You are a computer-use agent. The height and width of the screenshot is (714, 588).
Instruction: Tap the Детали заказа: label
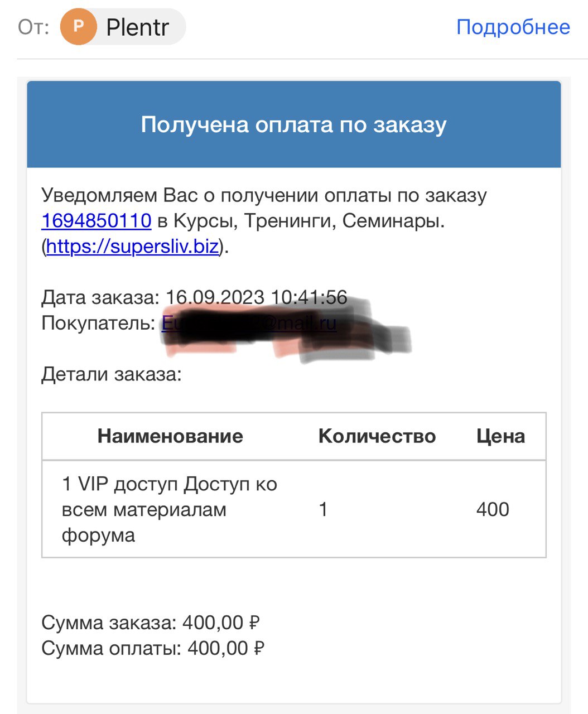(112, 374)
